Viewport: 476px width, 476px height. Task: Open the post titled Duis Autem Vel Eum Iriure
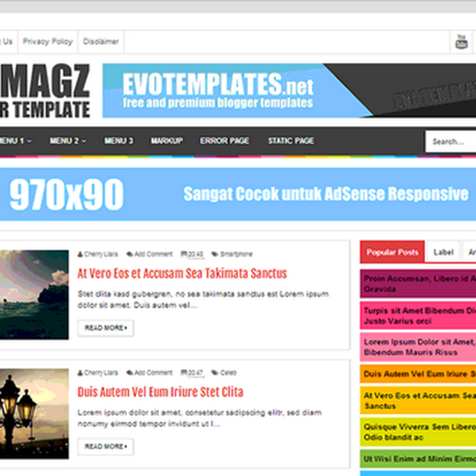pyautogui.click(x=160, y=392)
